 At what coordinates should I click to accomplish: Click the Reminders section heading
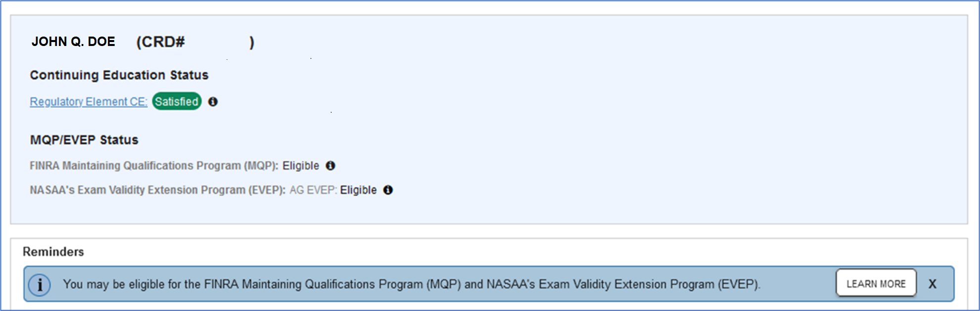pos(53,252)
